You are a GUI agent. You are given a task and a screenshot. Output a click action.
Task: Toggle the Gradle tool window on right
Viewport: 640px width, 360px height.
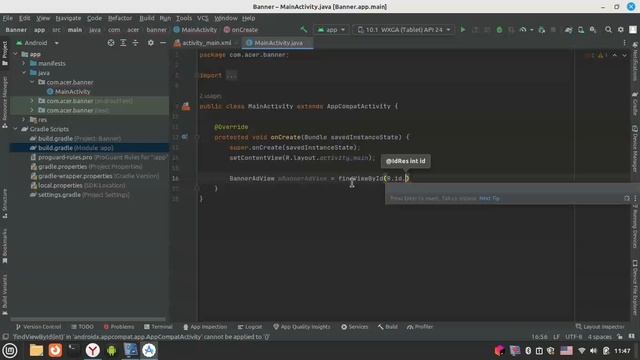tap(635, 103)
